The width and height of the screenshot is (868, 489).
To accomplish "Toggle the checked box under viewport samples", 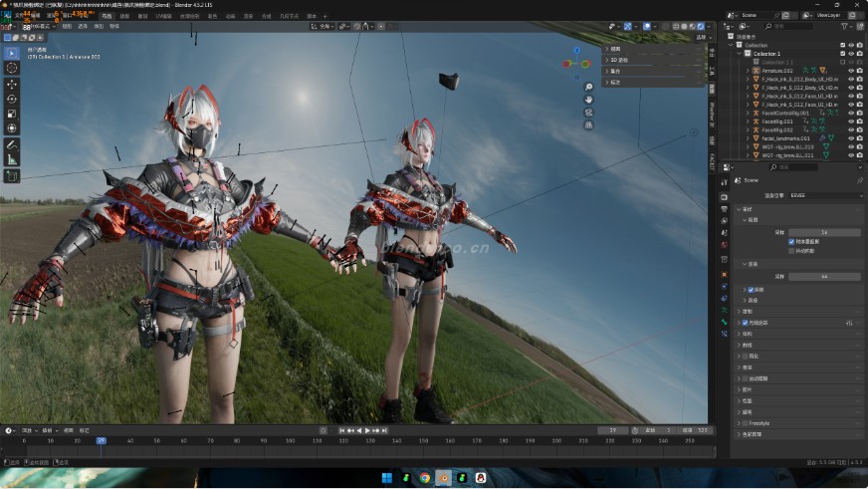I will [791, 242].
